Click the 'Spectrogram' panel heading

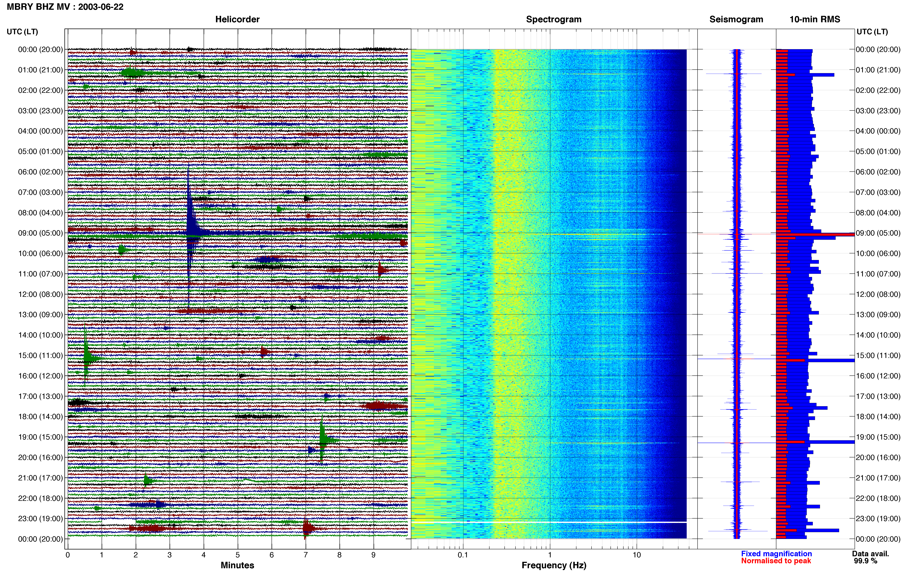coord(554,20)
